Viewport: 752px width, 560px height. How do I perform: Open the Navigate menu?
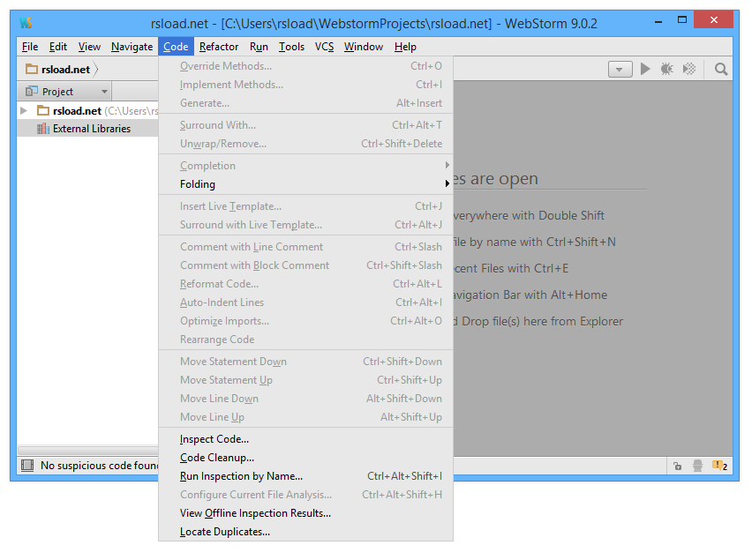point(132,47)
